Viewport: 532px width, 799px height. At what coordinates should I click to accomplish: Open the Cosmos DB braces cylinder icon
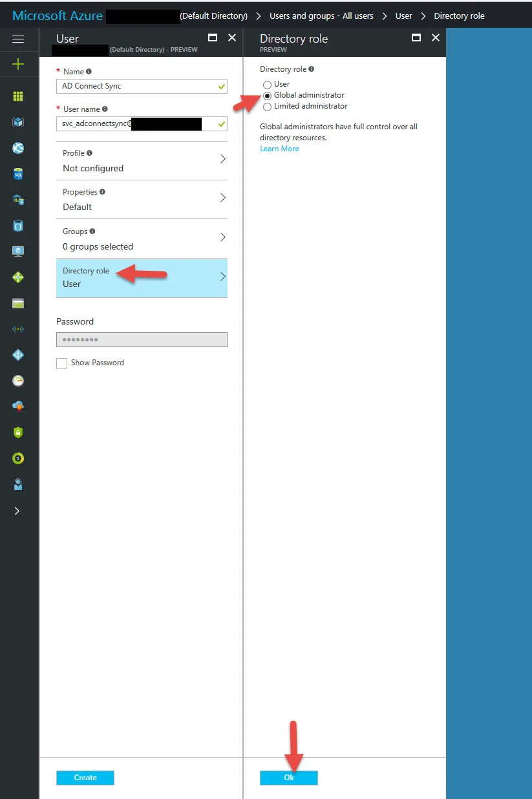(18, 226)
